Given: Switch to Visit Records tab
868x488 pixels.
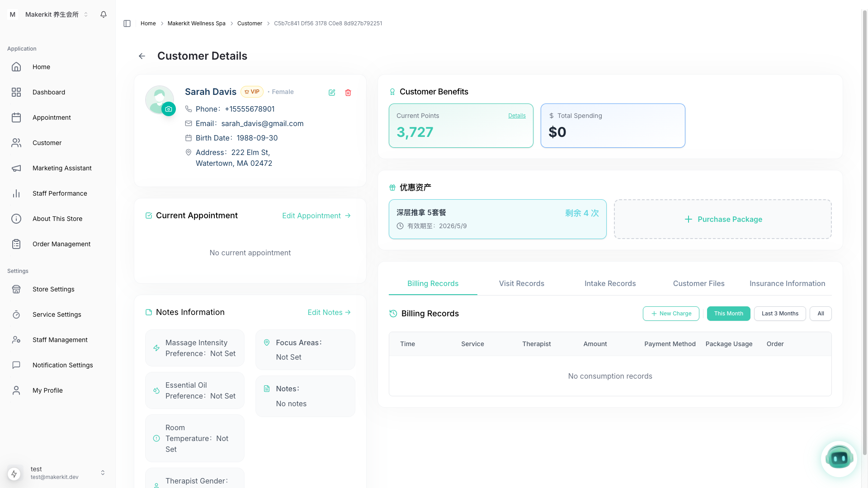Looking at the screenshot, I should click(521, 283).
